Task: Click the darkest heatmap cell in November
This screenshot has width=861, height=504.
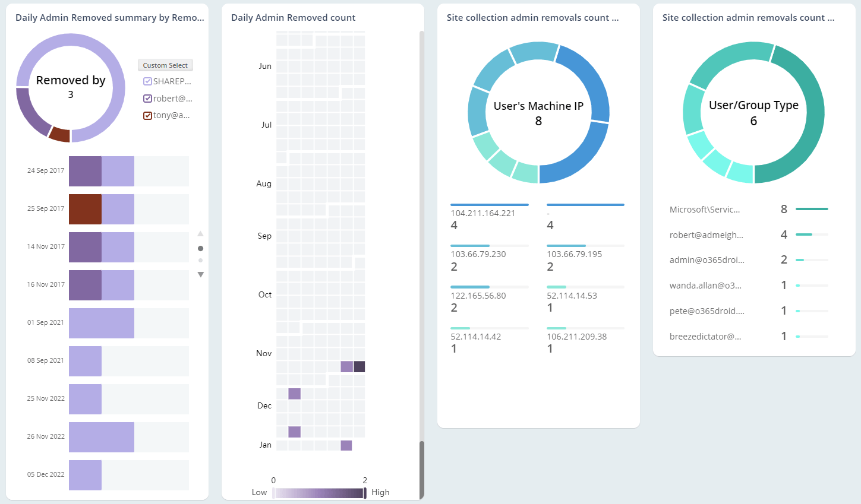Action: pos(359,367)
